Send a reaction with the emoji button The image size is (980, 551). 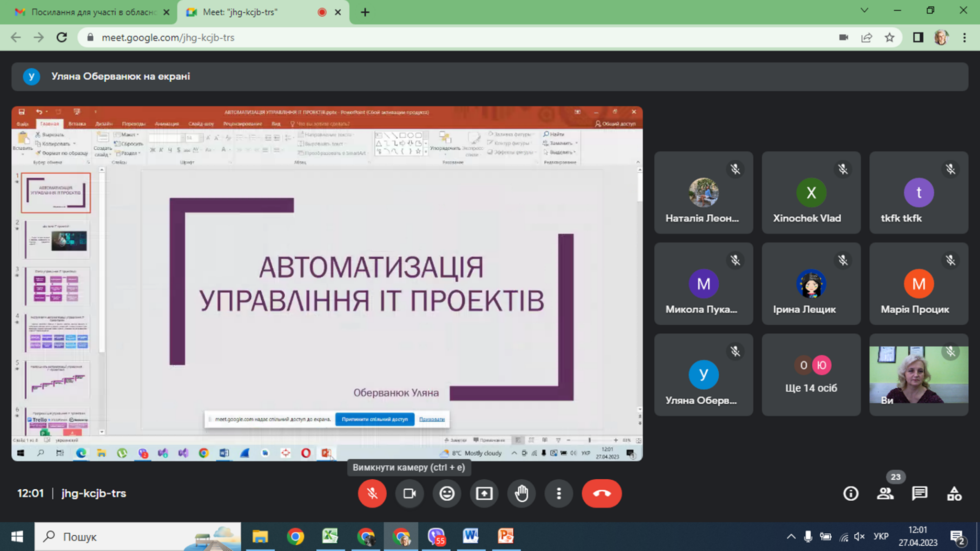tap(447, 493)
